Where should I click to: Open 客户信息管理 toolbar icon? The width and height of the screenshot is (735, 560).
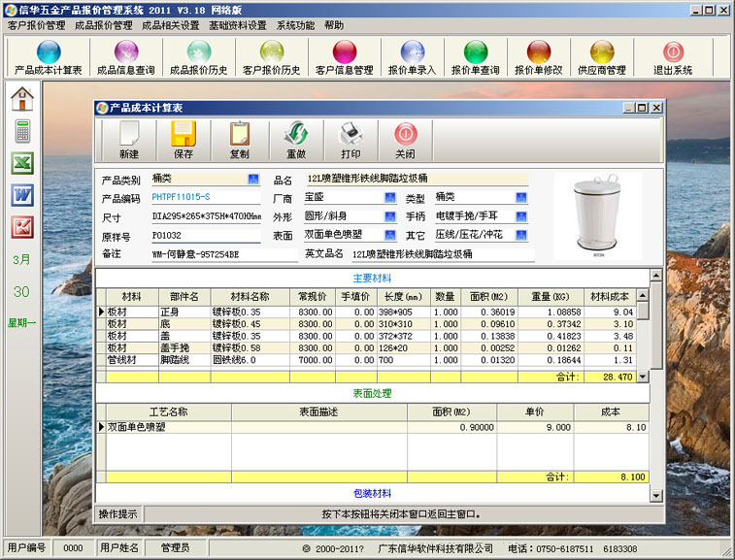coord(344,57)
